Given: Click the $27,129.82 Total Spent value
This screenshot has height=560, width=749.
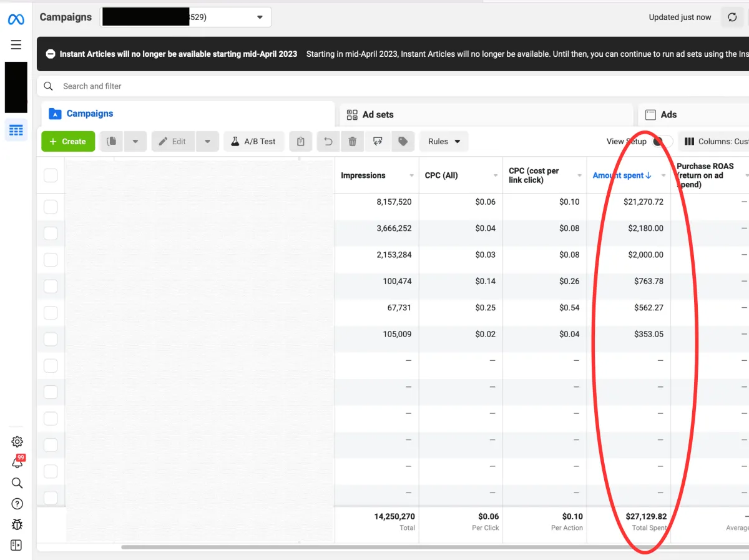Looking at the screenshot, I should (x=646, y=516).
